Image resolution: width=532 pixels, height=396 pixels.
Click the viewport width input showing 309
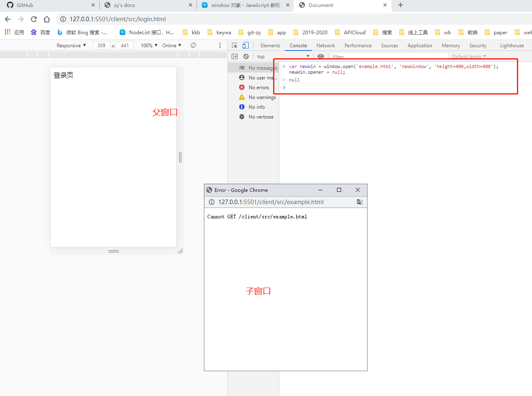[101, 46]
